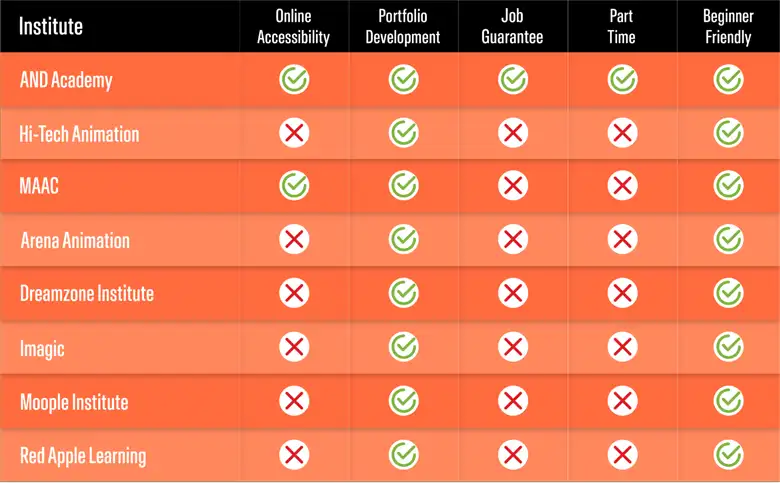
Task: Click AND Academy's Part Time checkmark
Action: pyautogui.click(x=622, y=80)
